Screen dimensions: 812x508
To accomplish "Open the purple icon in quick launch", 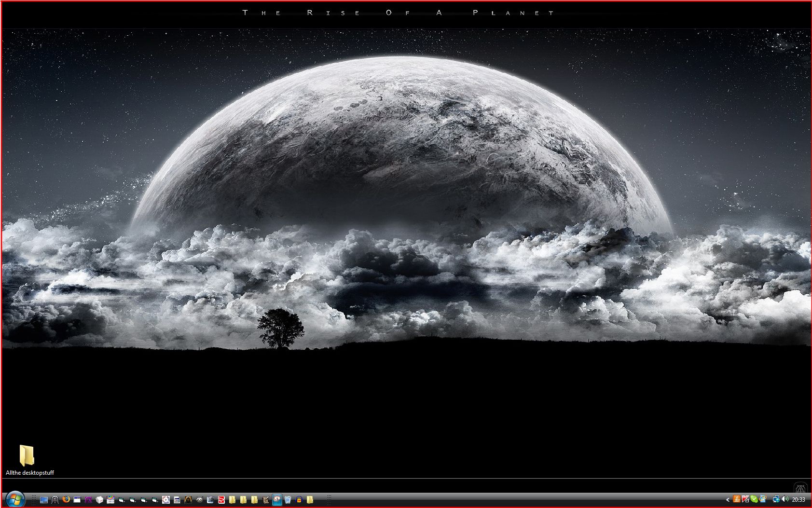I will pyautogui.click(x=88, y=500).
